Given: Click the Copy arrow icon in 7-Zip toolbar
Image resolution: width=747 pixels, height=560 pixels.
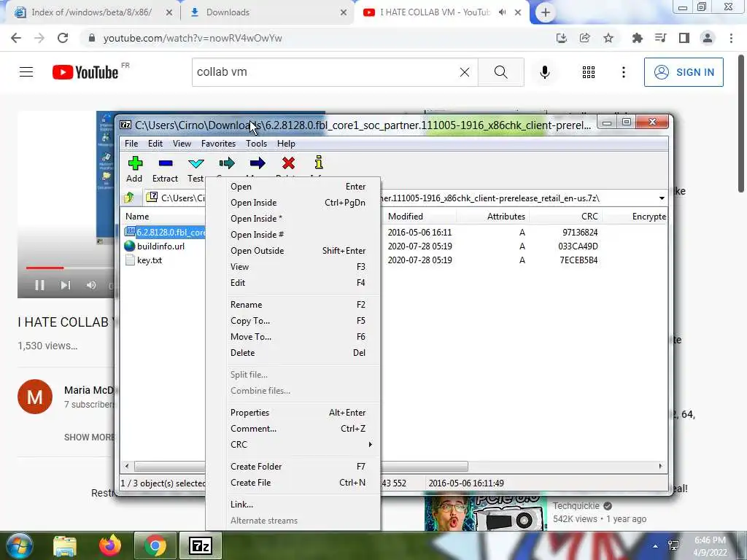Looking at the screenshot, I should [227, 163].
